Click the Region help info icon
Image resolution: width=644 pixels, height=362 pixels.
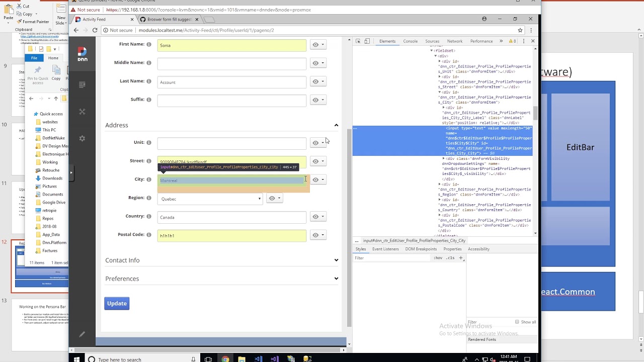(x=149, y=198)
